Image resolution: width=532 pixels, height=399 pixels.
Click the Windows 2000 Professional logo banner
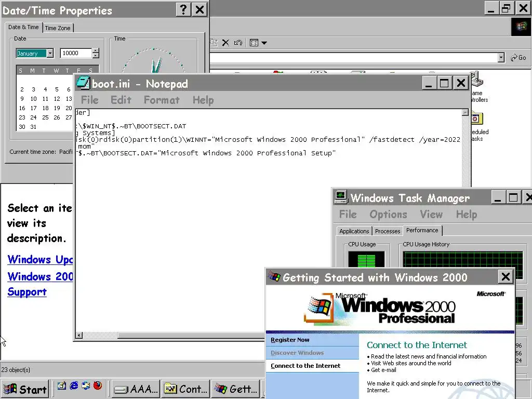(380, 309)
